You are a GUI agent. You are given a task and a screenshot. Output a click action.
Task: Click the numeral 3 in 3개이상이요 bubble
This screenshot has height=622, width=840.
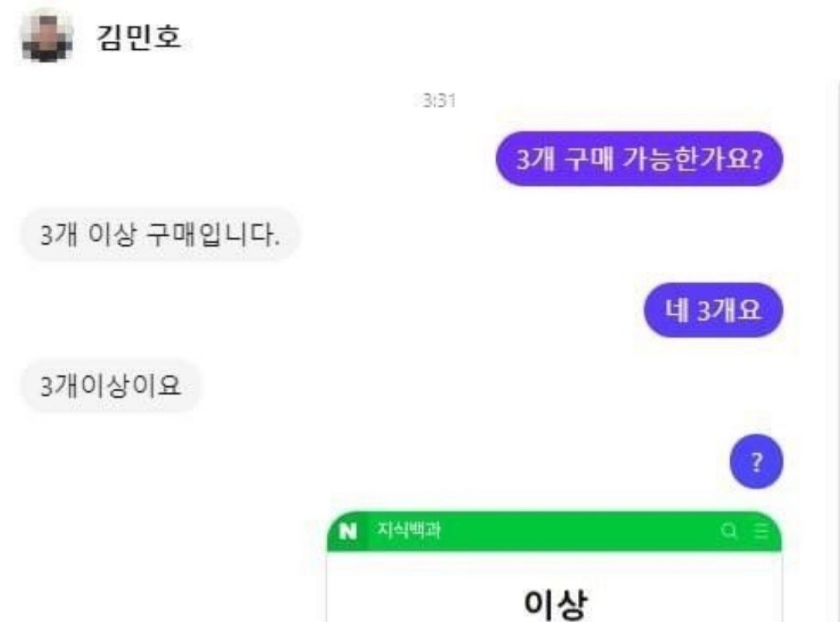point(47,386)
